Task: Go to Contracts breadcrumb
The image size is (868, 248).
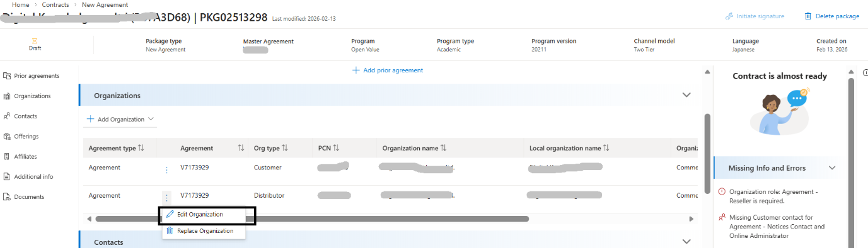Action: point(55,4)
